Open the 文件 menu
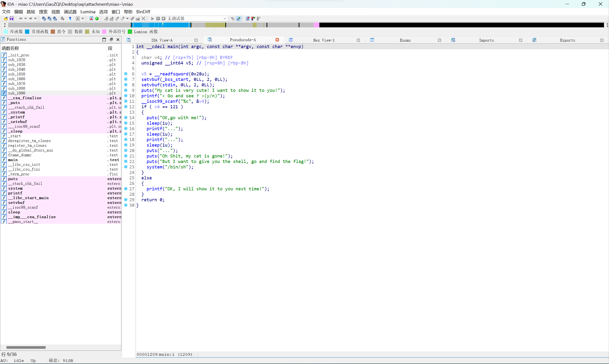This screenshot has height=364, width=609. pos(6,12)
